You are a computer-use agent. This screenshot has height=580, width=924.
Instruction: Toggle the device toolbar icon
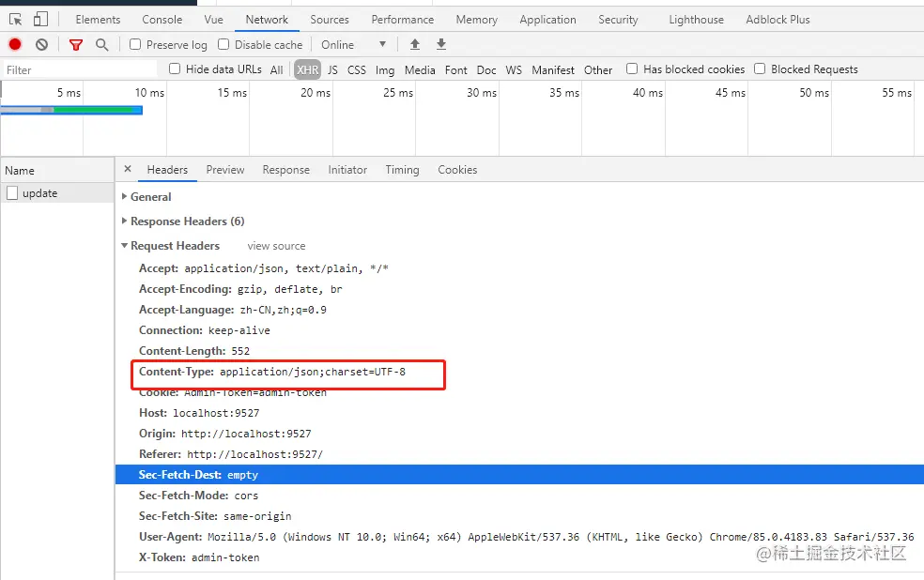click(x=40, y=20)
